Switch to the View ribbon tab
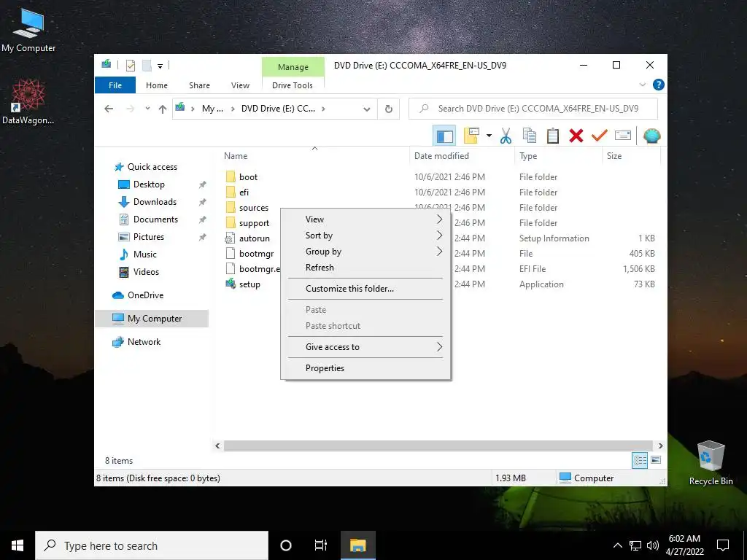The height and width of the screenshot is (560, 747). click(240, 85)
